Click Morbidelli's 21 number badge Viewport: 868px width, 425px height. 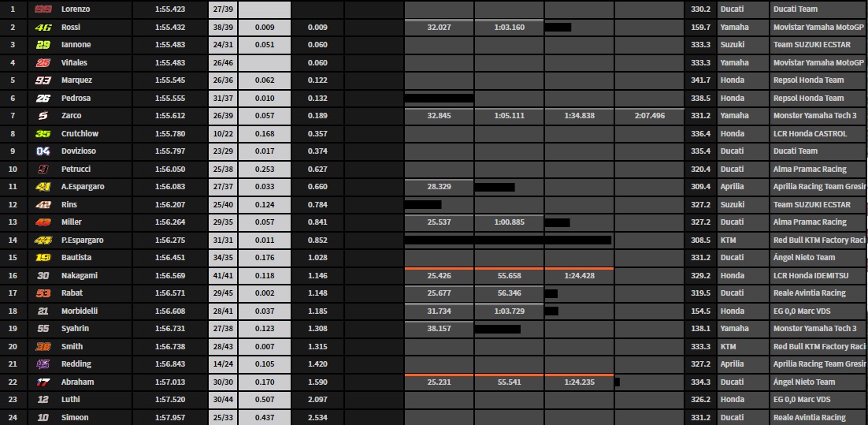tap(43, 311)
